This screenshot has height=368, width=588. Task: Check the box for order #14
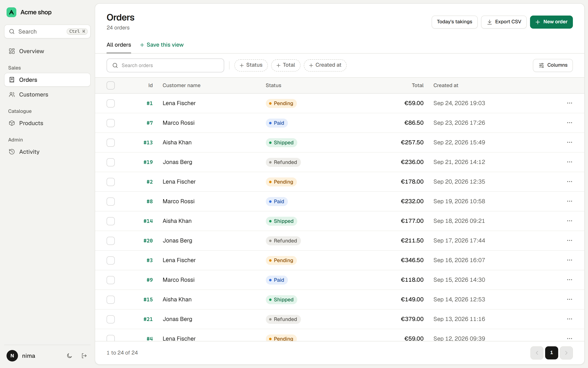pos(110,221)
